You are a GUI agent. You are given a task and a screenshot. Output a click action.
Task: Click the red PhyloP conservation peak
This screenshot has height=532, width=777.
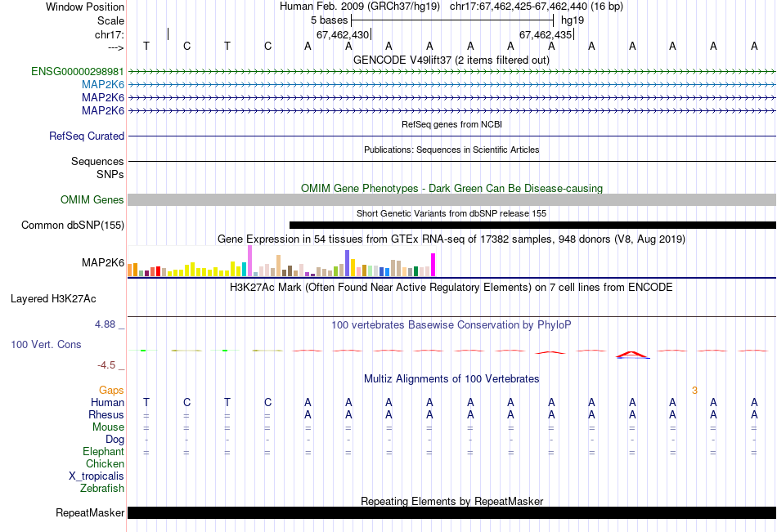[631, 354]
